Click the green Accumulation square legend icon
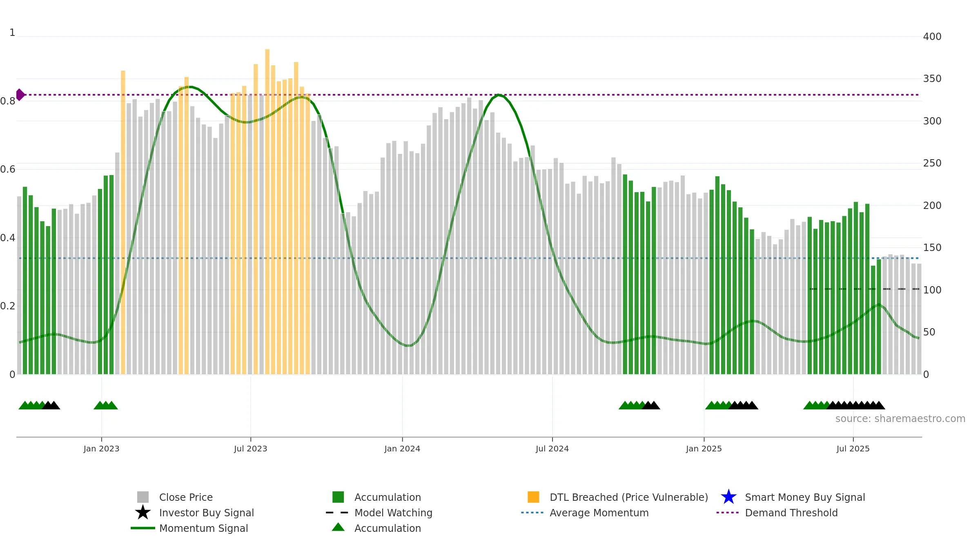 (x=338, y=497)
